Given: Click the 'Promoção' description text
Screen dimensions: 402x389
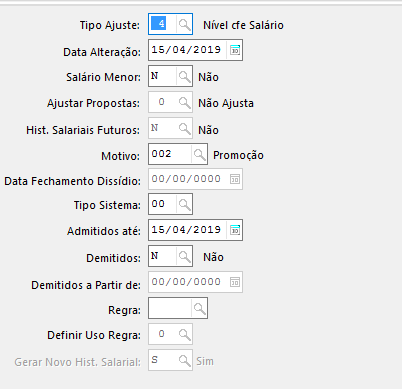Looking at the screenshot, I should tap(238, 155).
